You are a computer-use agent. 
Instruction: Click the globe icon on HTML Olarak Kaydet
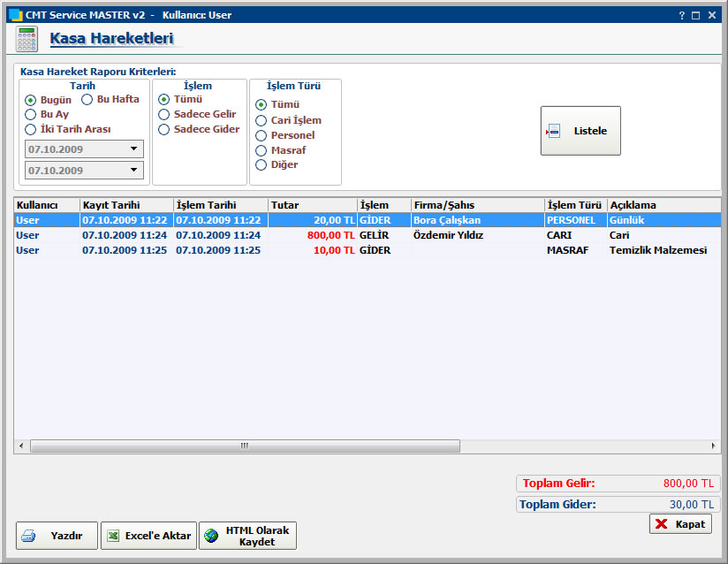211,536
